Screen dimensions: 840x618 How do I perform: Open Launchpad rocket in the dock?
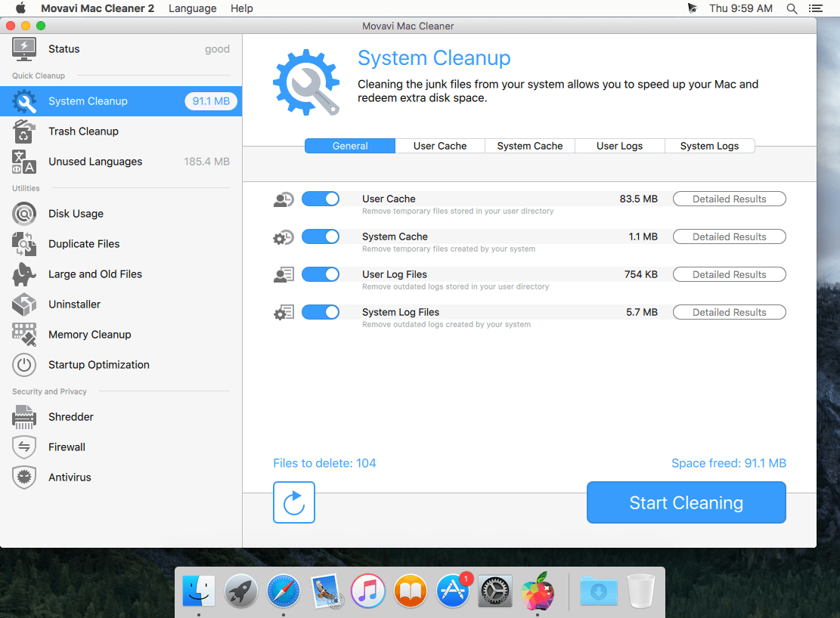point(241,592)
